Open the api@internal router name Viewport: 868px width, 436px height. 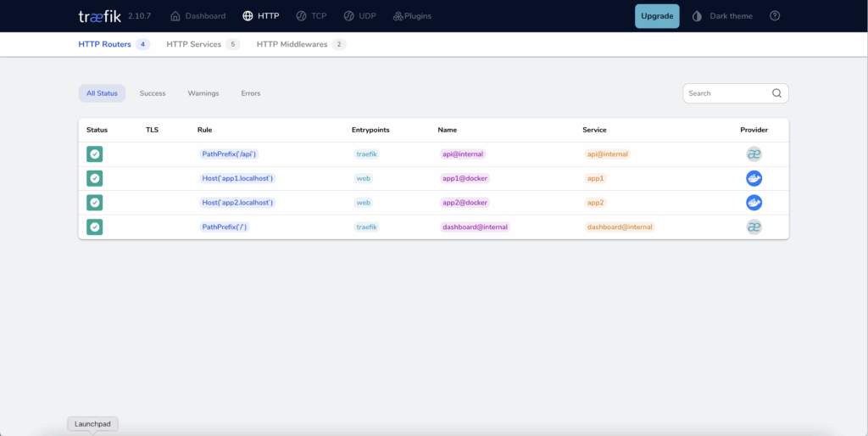(x=463, y=154)
